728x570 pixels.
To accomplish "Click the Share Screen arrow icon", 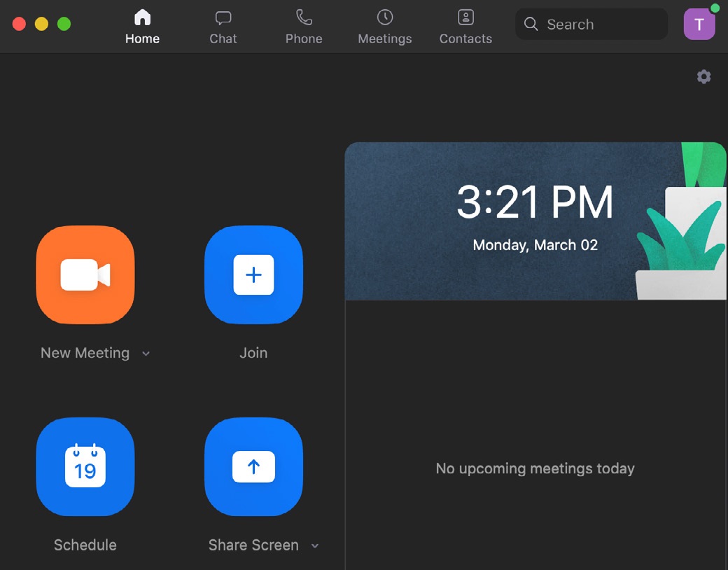I will tap(253, 466).
